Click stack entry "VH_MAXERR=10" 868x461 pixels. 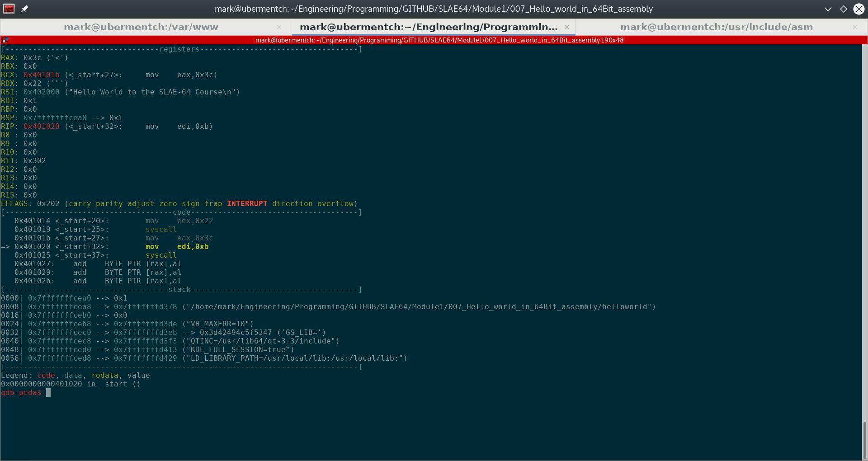click(x=218, y=324)
